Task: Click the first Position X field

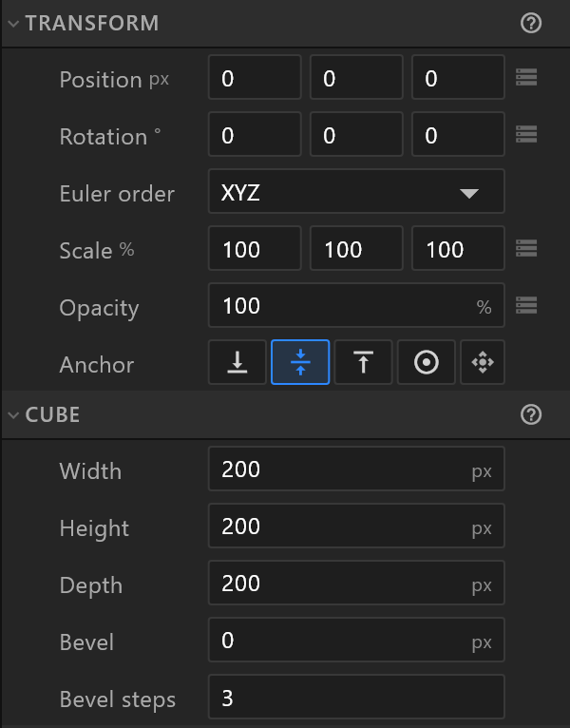Action: point(255,77)
